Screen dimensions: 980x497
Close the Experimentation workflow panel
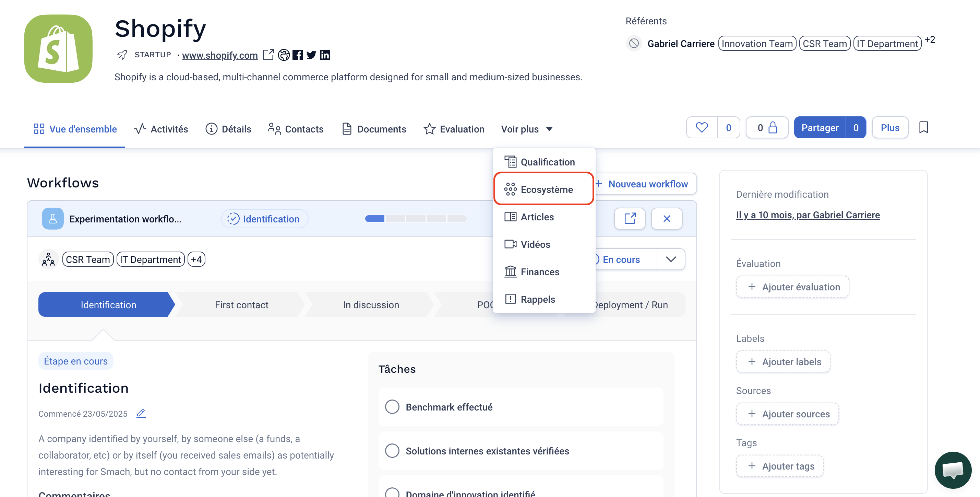[667, 219]
